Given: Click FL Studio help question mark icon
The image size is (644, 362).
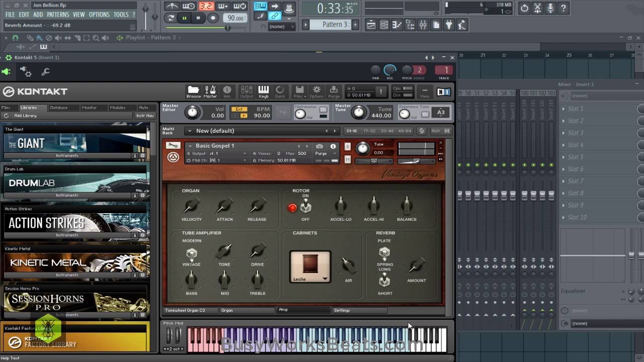Looking at the screenshot, I should (563, 8).
